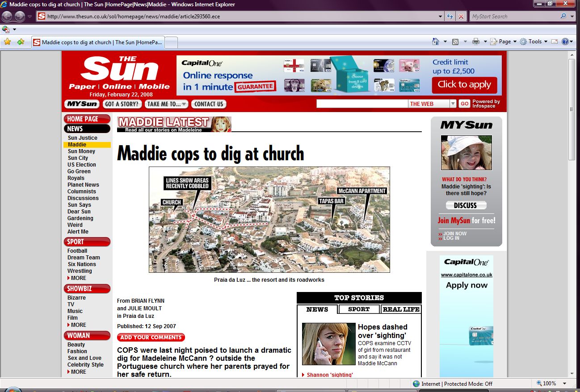Open the US Election news link
The width and height of the screenshot is (580, 392).
[x=82, y=165]
